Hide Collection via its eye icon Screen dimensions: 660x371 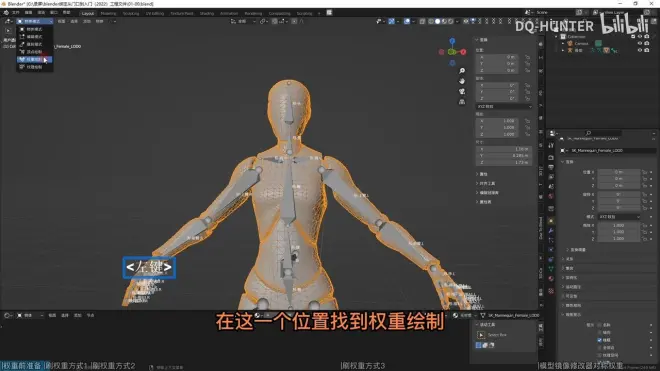640,37
